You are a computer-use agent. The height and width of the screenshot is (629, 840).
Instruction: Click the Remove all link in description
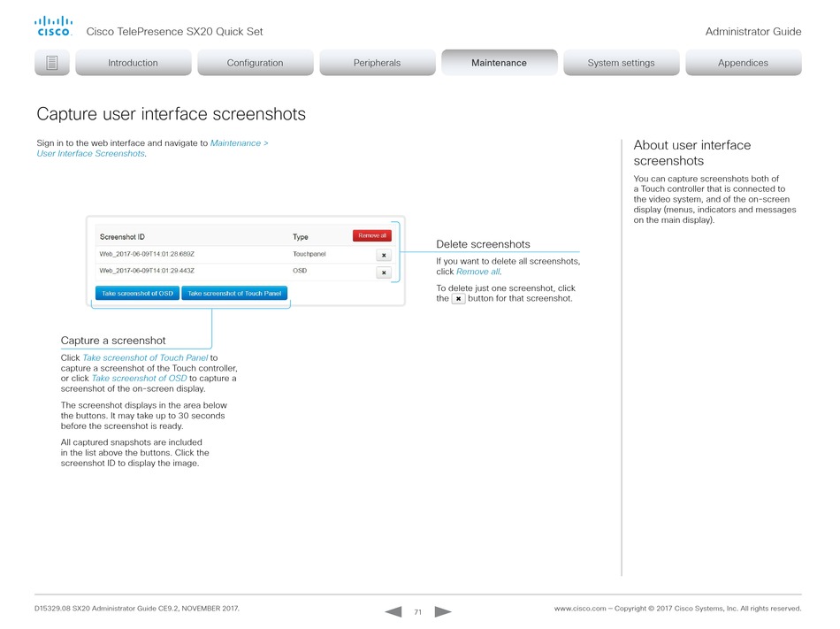(x=477, y=272)
